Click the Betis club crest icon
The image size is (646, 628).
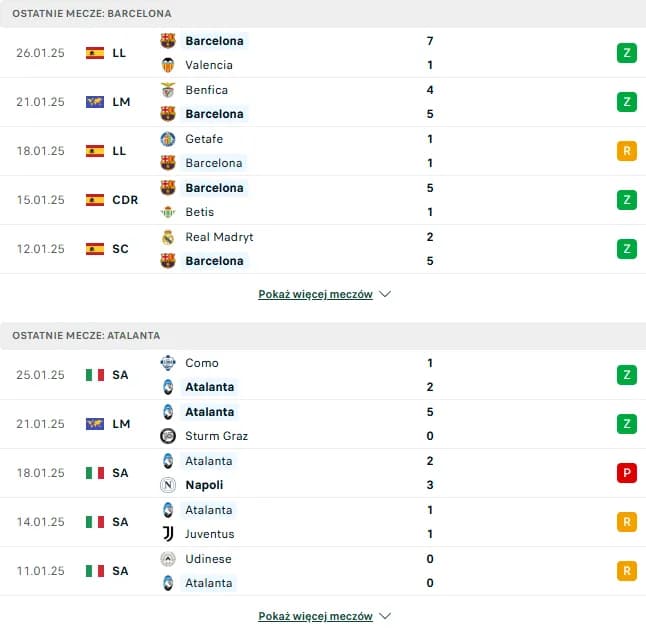click(168, 212)
